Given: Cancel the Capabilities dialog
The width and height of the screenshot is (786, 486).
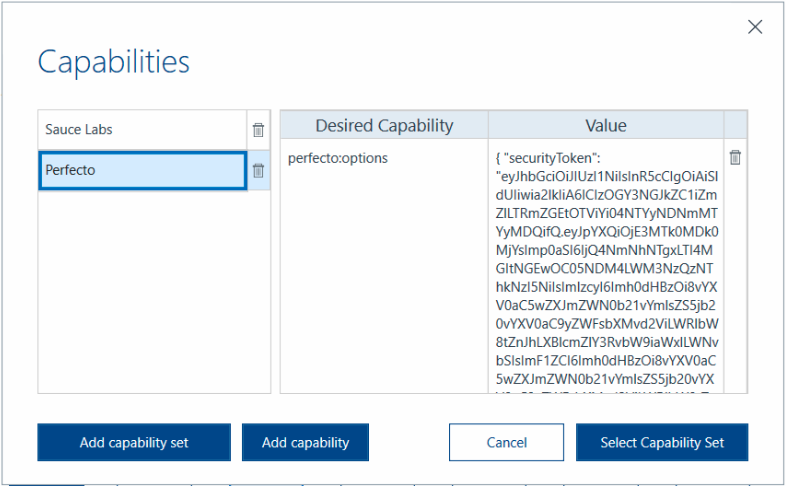Looking at the screenshot, I should tap(506, 442).
